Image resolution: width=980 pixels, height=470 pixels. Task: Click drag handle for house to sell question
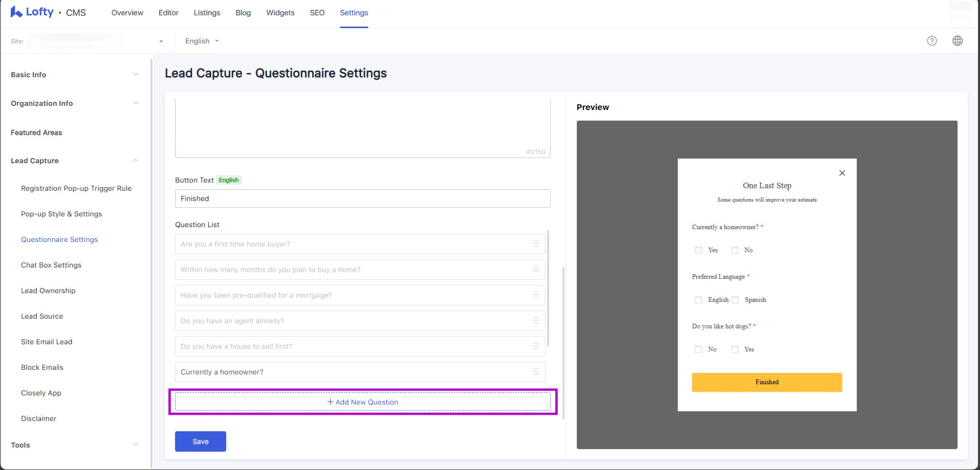536,346
